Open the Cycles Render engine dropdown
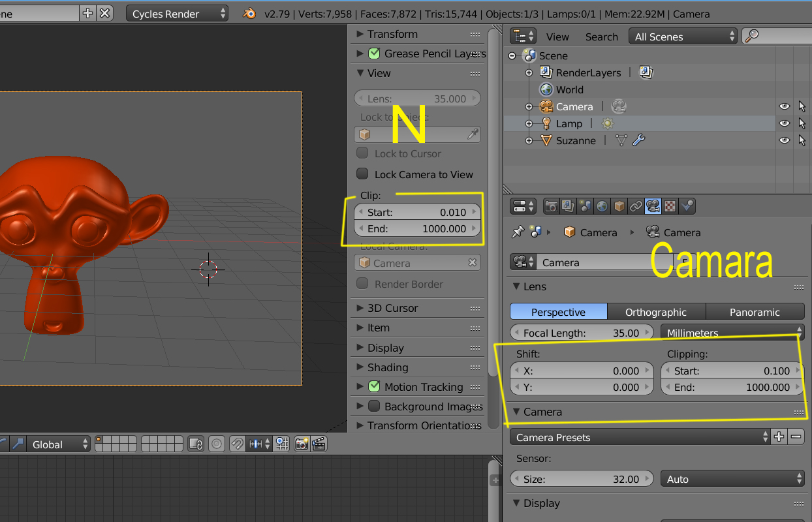812x522 pixels. click(177, 14)
